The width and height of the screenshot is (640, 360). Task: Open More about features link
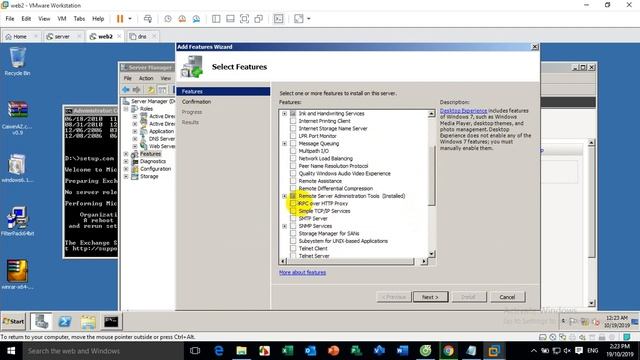pos(302,272)
